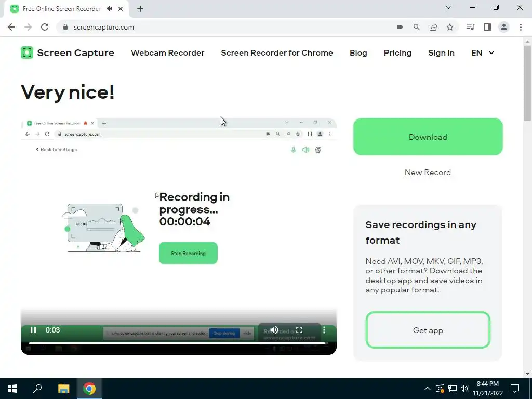
Task: Click Save recordings in any format heading
Action: pyautogui.click(x=421, y=232)
